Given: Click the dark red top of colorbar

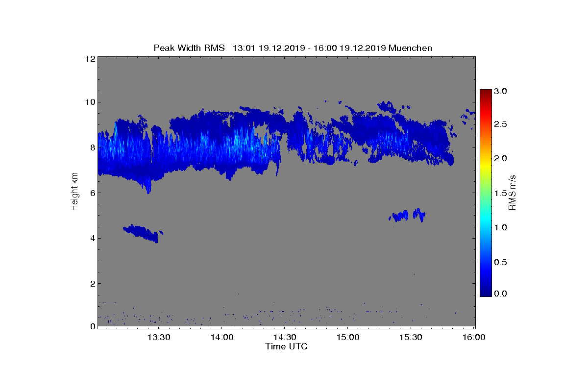Looking at the screenshot, I should pos(486,92).
